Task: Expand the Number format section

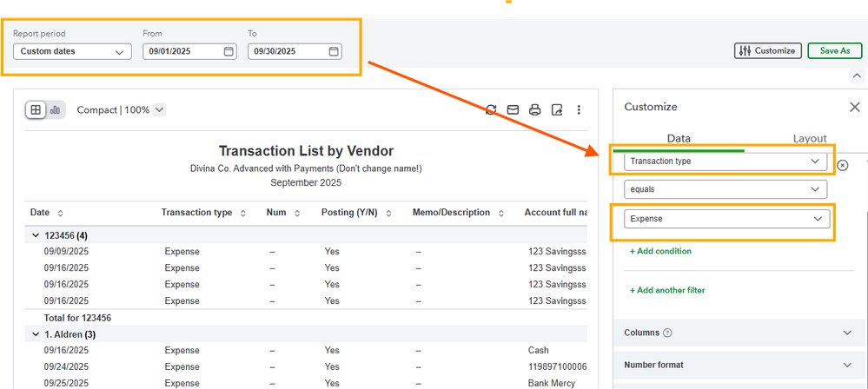Action: (740, 366)
